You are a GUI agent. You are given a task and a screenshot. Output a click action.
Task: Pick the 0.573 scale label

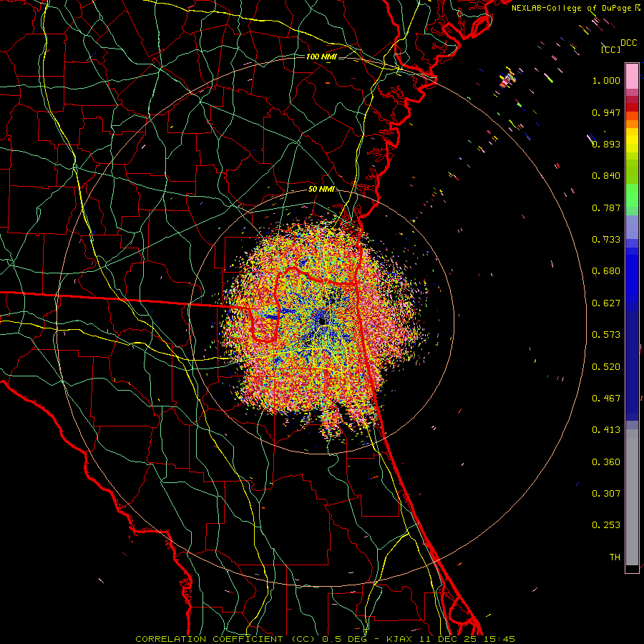pyautogui.click(x=606, y=335)
